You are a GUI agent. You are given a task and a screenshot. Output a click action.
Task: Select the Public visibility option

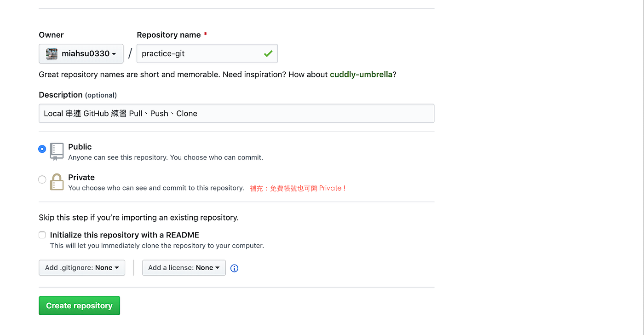42,149
